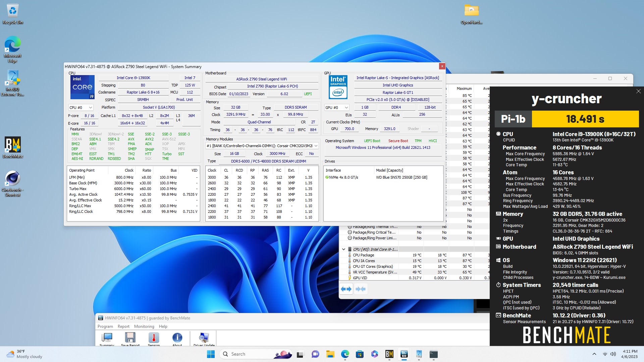Viewport: 644px width, 362px height.
Task: Click the Microsoft 365 taskbar icon
Action: coord(374,354)
